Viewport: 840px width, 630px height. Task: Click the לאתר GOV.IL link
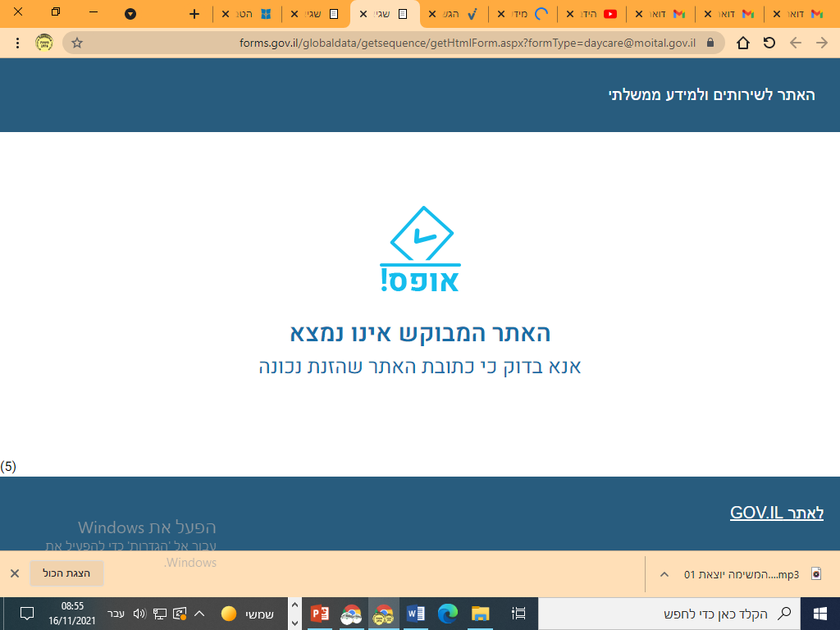pyautogui.click(x=776, y=512)
